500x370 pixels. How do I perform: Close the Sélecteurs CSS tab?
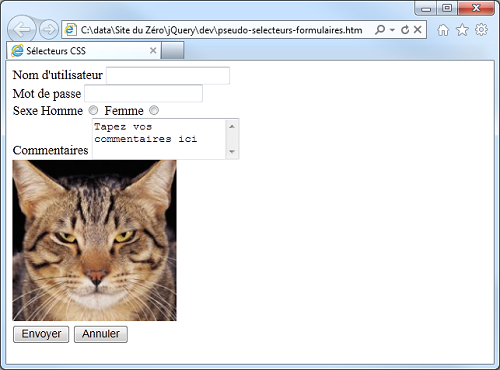point(153,50)
